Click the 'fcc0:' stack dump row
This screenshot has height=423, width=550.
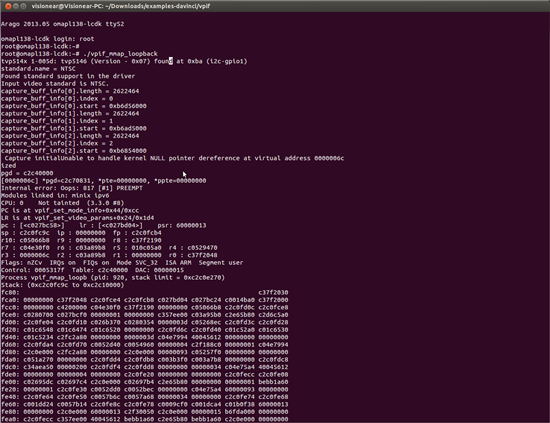tap(145, 307)
